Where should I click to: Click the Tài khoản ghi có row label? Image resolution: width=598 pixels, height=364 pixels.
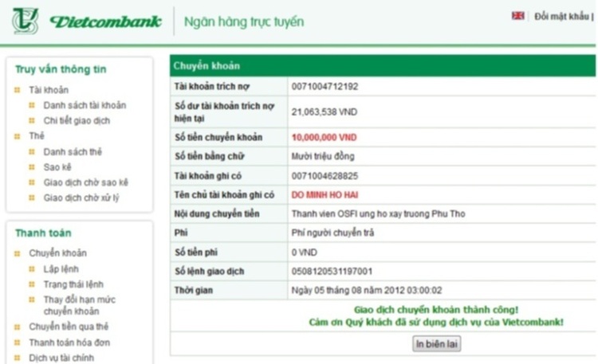click(x=208, y=176)
